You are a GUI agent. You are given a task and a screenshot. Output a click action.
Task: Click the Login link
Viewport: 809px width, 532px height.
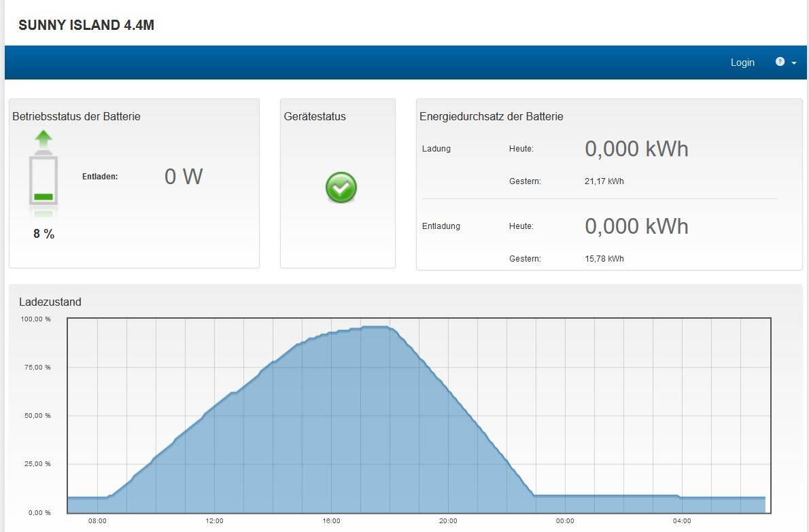tap(742, 63)
